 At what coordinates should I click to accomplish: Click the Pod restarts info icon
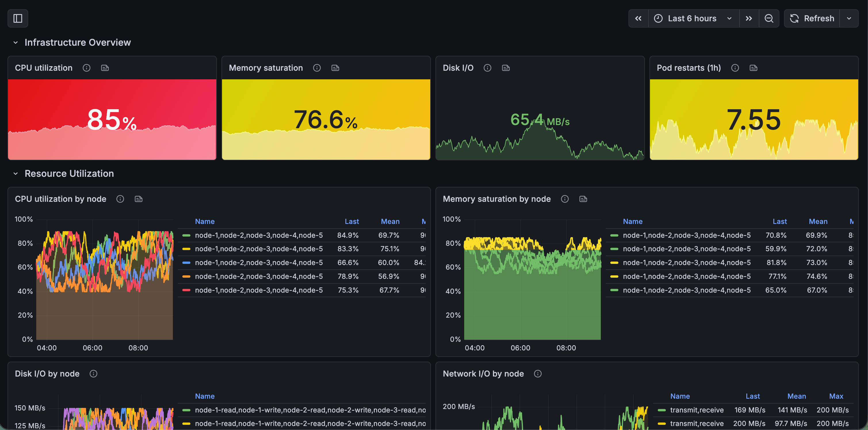point(735,68)
